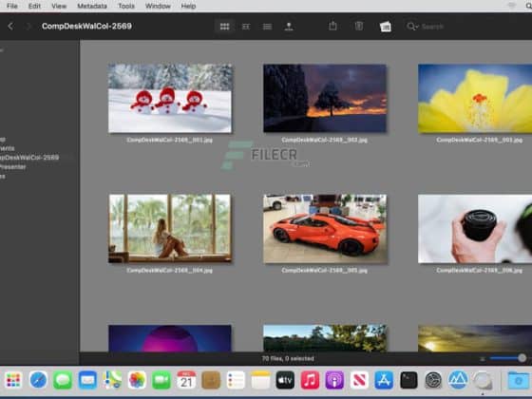
Task: Open the Metadata menu
Action: [x=92, y=6]
